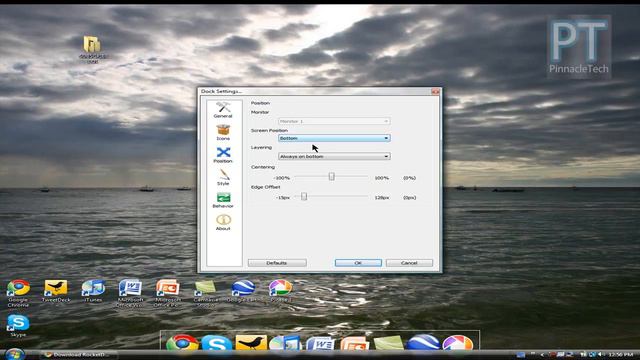Viewport: 640px width, 360px height.
Task: Select the TweetDeck desktop shortcut
Action: pyautogui.click(x=56, y=291)
